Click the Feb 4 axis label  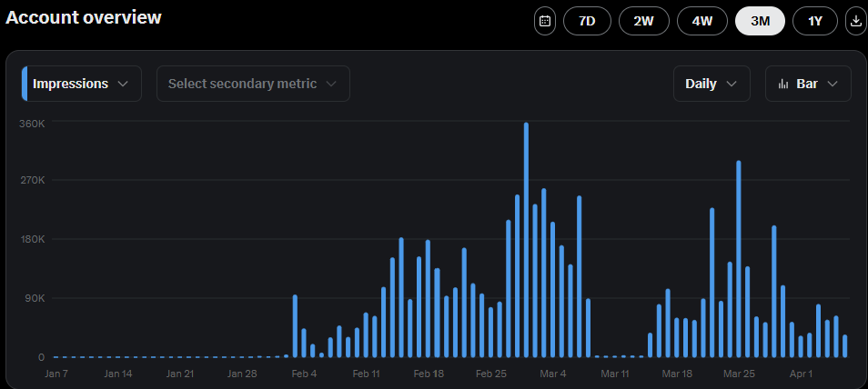304,374
